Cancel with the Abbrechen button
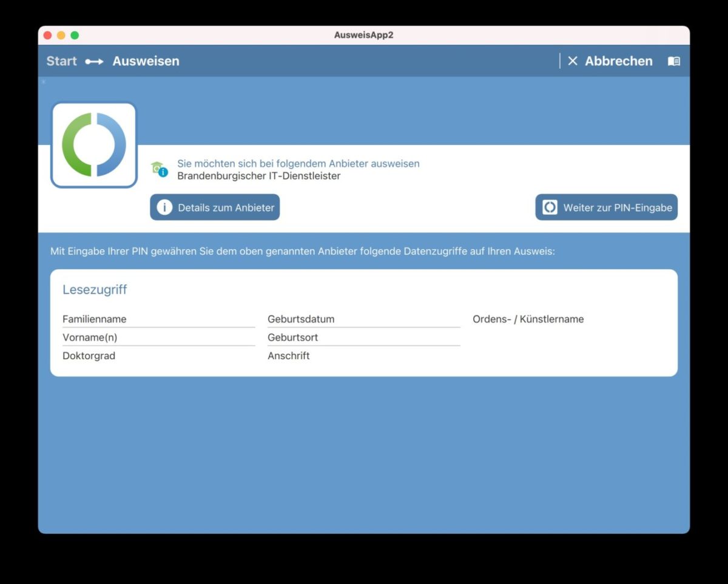 tap(610, 61)
